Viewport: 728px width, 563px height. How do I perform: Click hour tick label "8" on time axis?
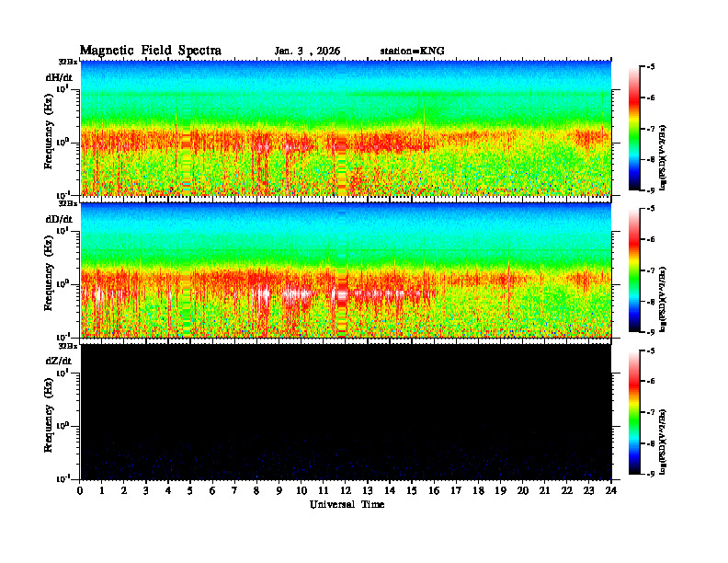(x=256, y=490)
